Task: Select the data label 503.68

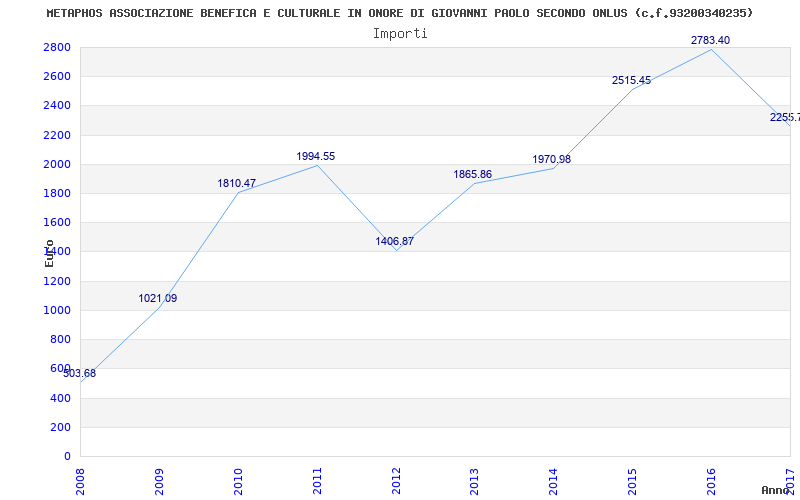Action: (x=80, y=373)
